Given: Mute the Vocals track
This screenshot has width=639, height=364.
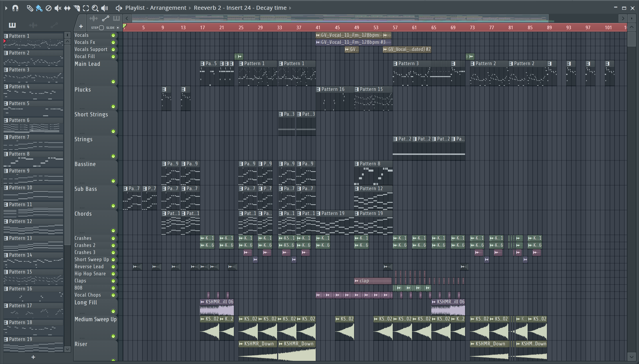Looking at the screenshot, I should pos(113,35).
